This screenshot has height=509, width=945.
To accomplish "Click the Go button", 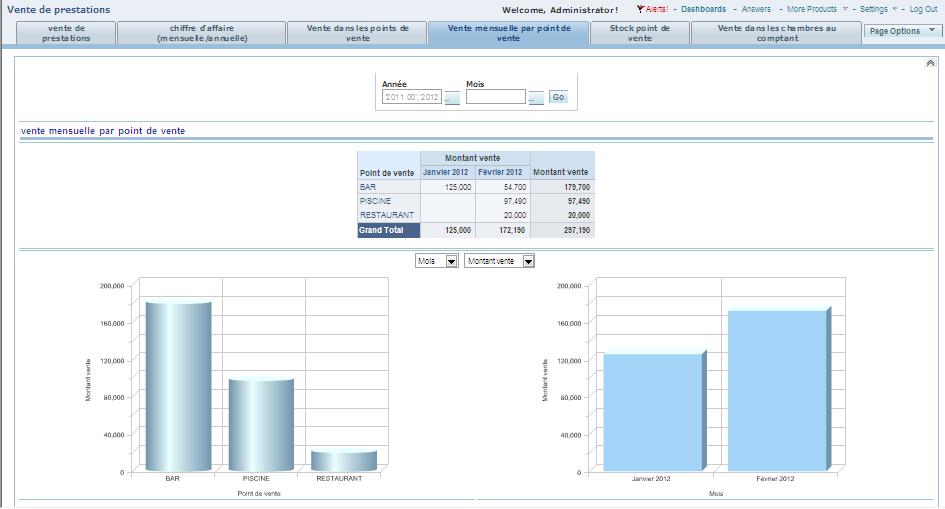I will [x=558, y=97].
